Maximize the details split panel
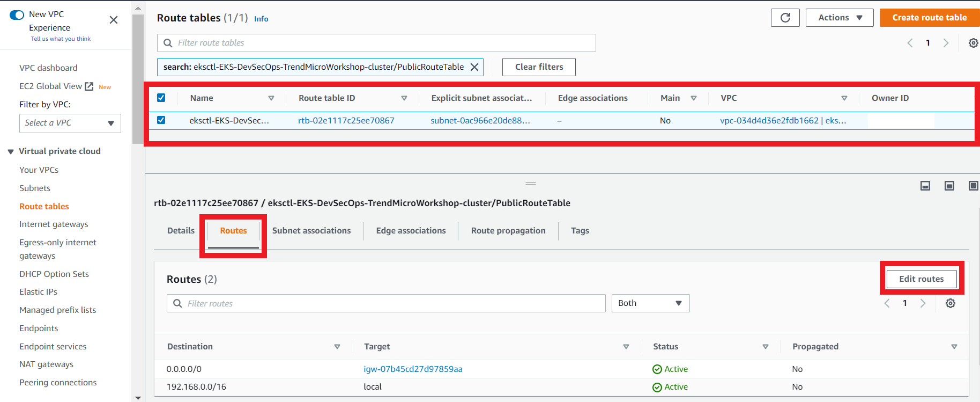This screenshot has height=402, width=980. coord(974,186)
